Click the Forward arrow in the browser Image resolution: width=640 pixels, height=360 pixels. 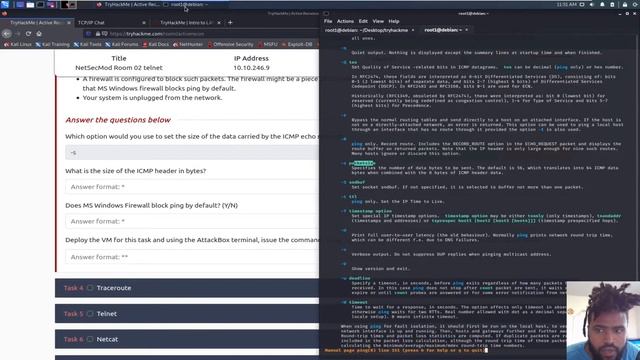pyautogui.click(x=17, y=34)
